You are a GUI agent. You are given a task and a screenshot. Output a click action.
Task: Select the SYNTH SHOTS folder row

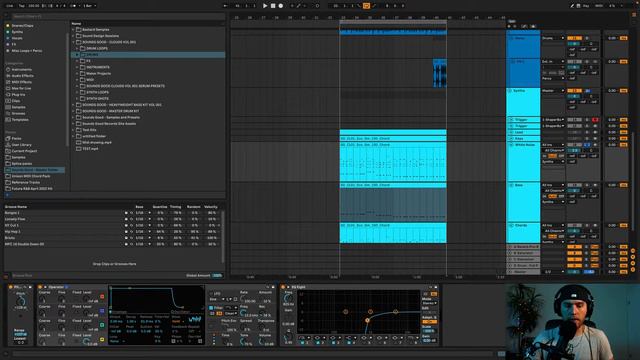point(148,99)
